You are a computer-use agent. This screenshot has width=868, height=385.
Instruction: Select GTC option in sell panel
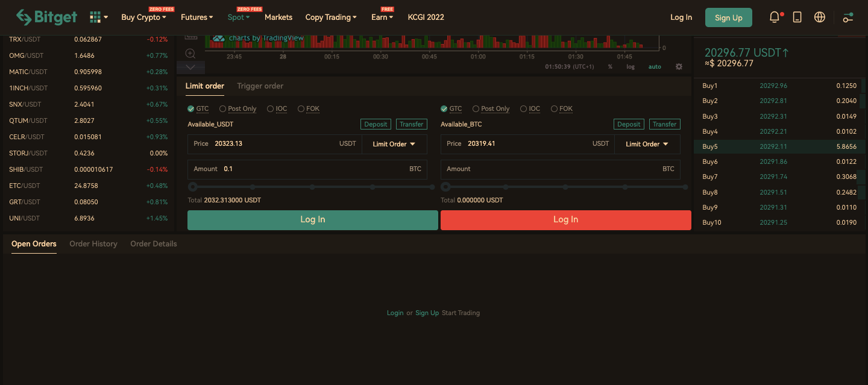(451, 109)
